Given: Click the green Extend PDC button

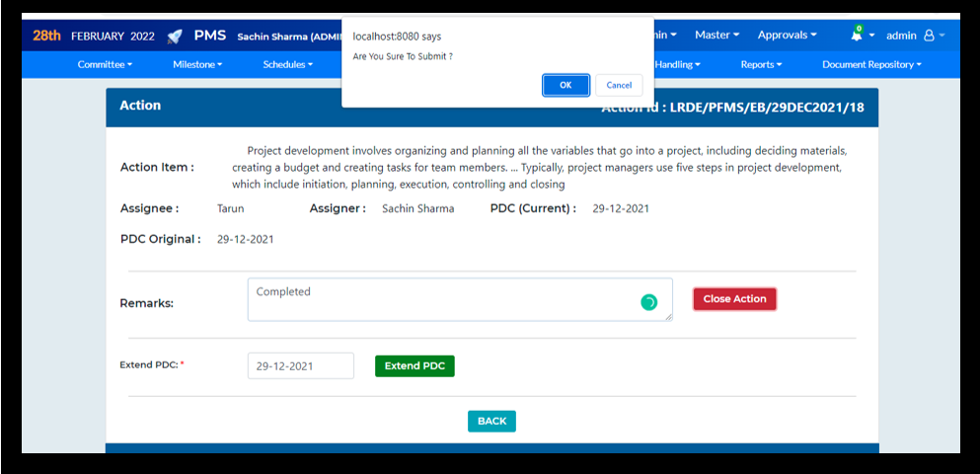Looking at the screenshot, I should (x=415, y=365).
